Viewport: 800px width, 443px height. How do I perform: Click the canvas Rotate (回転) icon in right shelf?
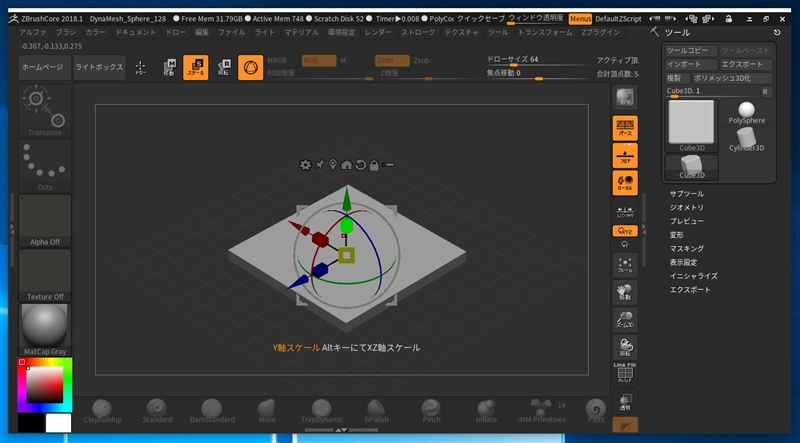pyautogui.click(x=625, y=347)
